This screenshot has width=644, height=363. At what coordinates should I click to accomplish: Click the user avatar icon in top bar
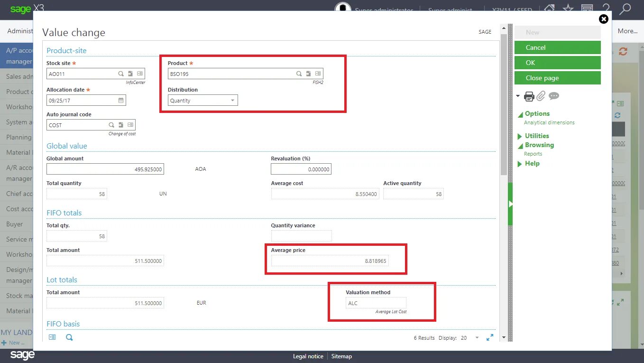coord(343,7)
